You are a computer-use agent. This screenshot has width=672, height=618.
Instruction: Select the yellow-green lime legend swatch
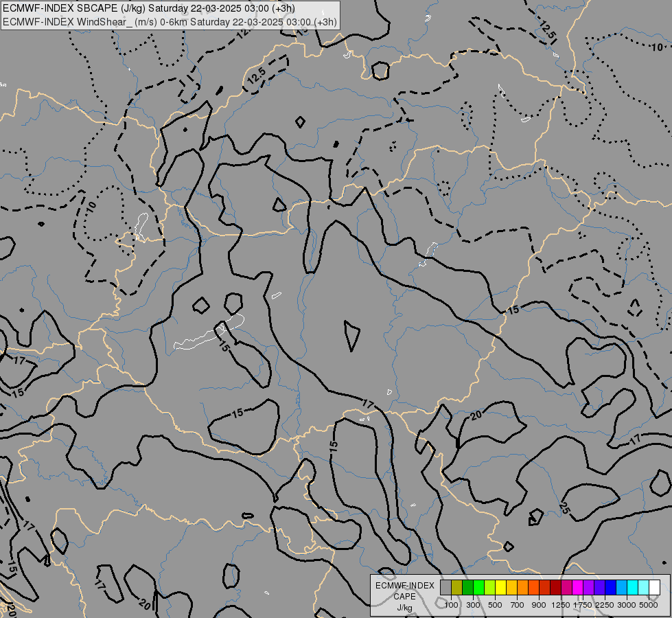(490, 588)
